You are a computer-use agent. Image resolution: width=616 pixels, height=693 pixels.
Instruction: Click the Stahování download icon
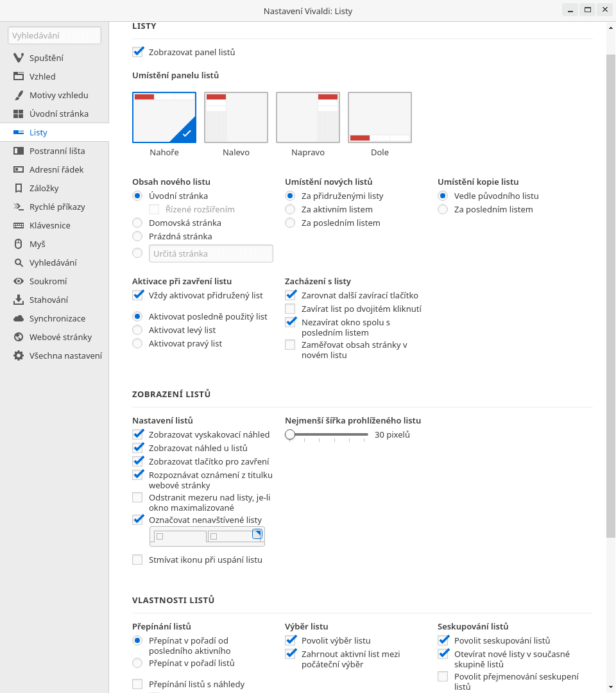click(18, 300)
